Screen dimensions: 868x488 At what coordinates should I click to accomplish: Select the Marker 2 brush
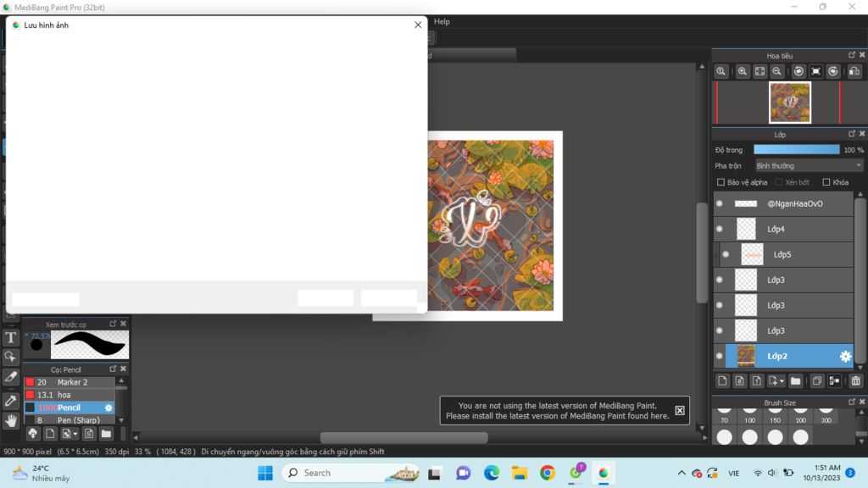pyautogui.click(x=70, y=382)
